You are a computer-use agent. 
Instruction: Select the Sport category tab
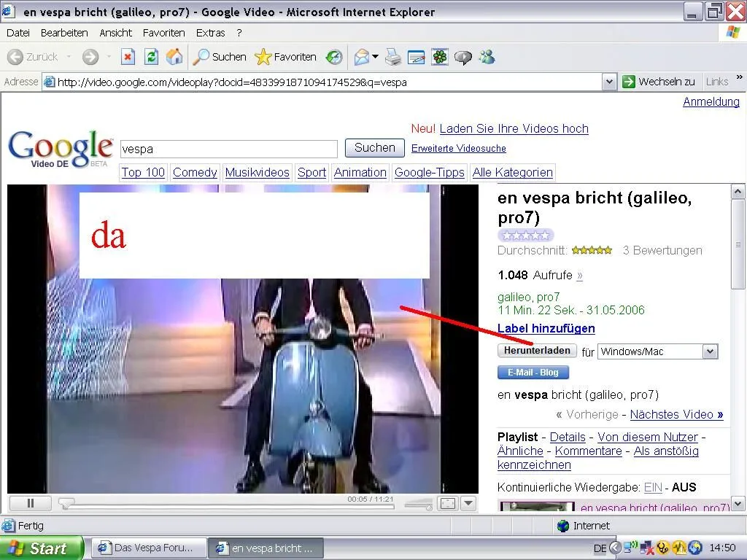(312, 172)
